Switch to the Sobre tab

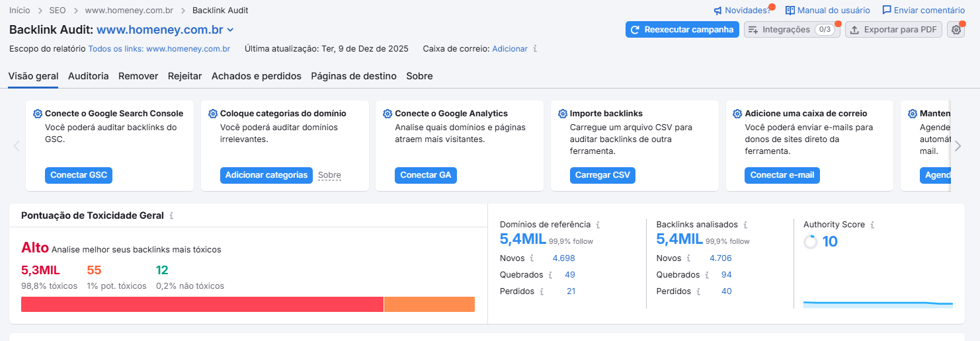click(x=419, y=76)
